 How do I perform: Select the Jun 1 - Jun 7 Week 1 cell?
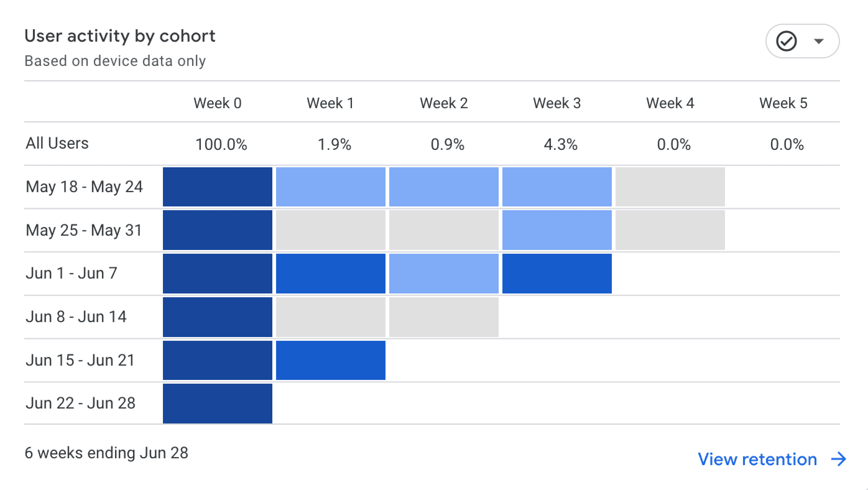point(330,273)
